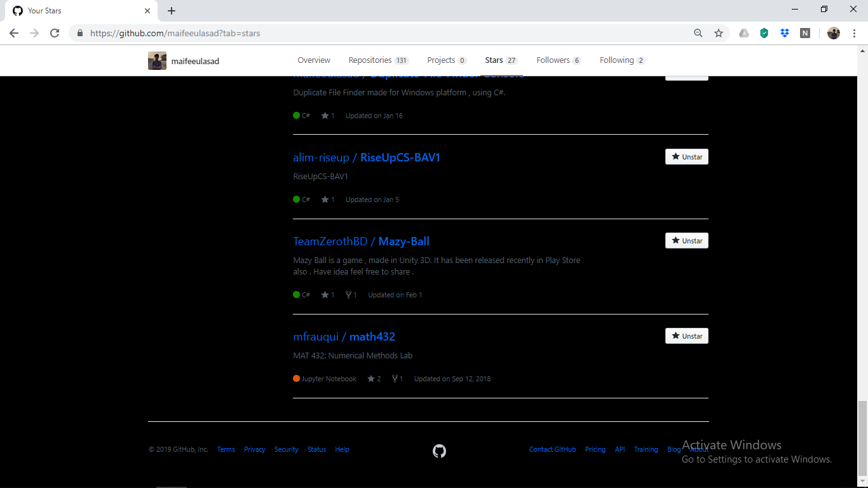Switch to the Overview tab
This screenshot has width=868, height=488.
(x=314, y=60)
